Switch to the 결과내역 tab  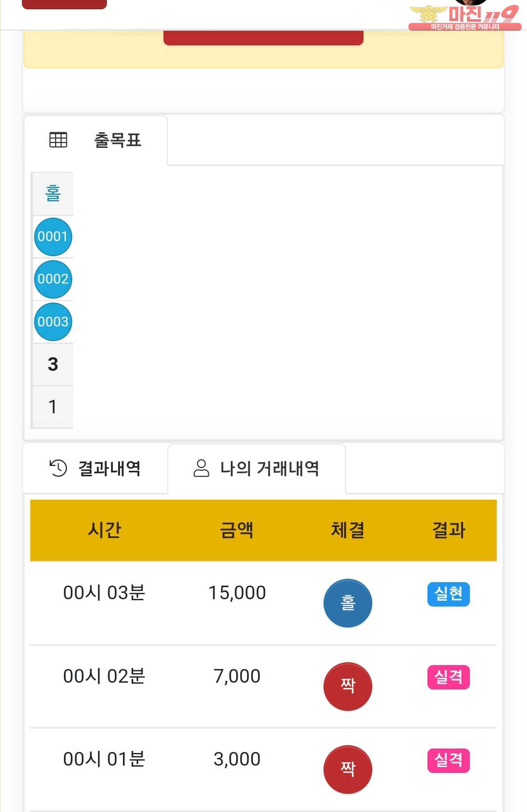point(96,468)
